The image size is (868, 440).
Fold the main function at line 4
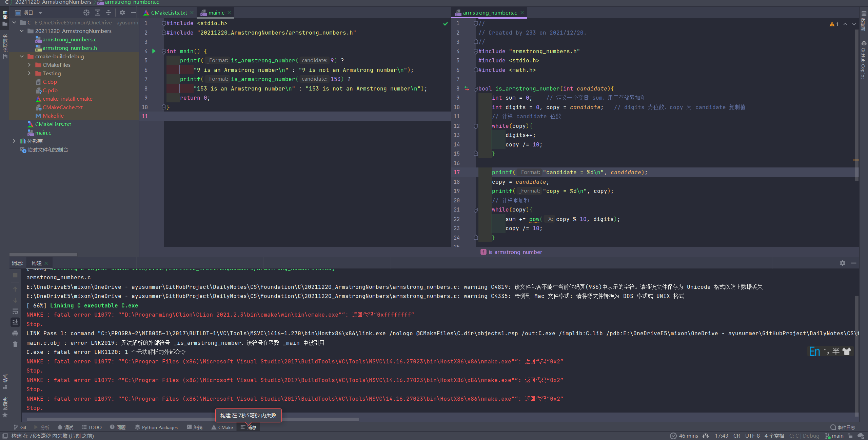pyautogui.click(x=164, y=51)
